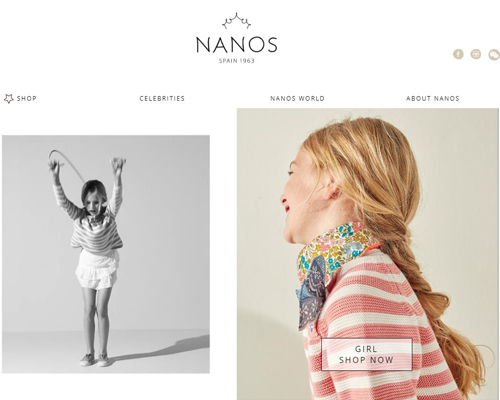Go to the CELEBRITIES menu item
The height and width of the screenshot is (400, 500).
[162, 99]
